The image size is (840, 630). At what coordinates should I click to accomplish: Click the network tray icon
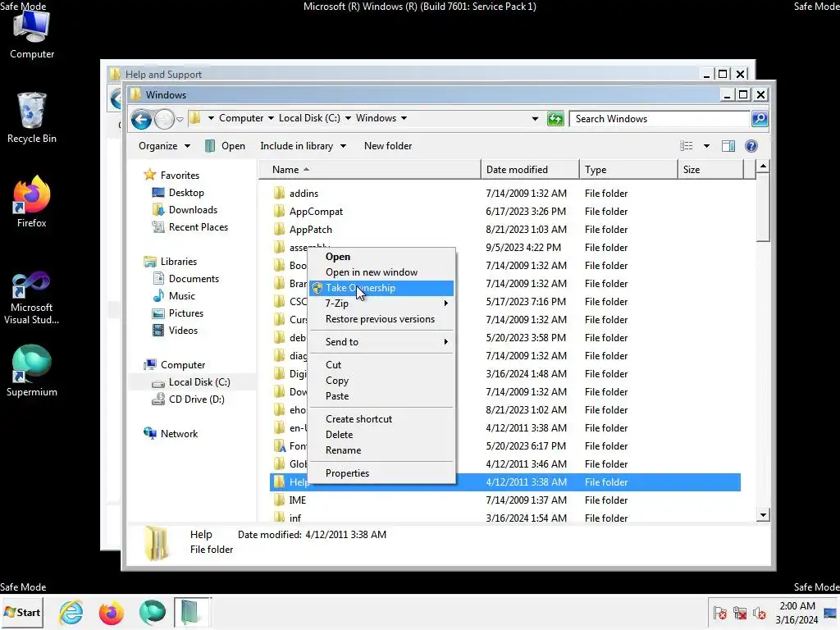coord(740,613)
